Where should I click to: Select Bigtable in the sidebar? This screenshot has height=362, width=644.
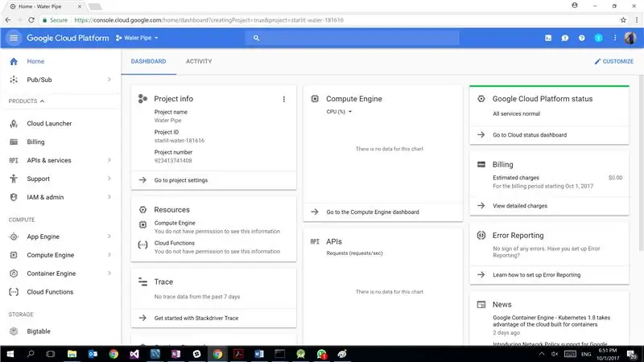point(39,331)
